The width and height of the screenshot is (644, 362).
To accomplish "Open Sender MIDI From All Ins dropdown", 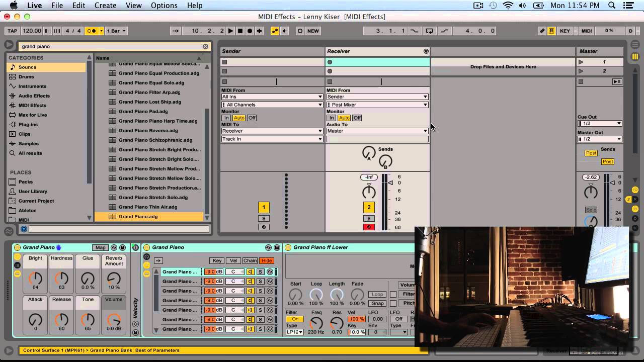I will [x=272, y=97].
